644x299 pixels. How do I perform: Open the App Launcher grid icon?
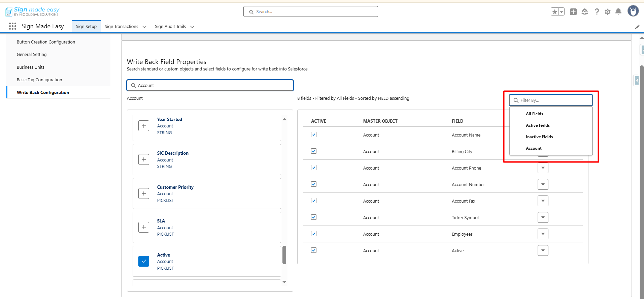point(12,26)
